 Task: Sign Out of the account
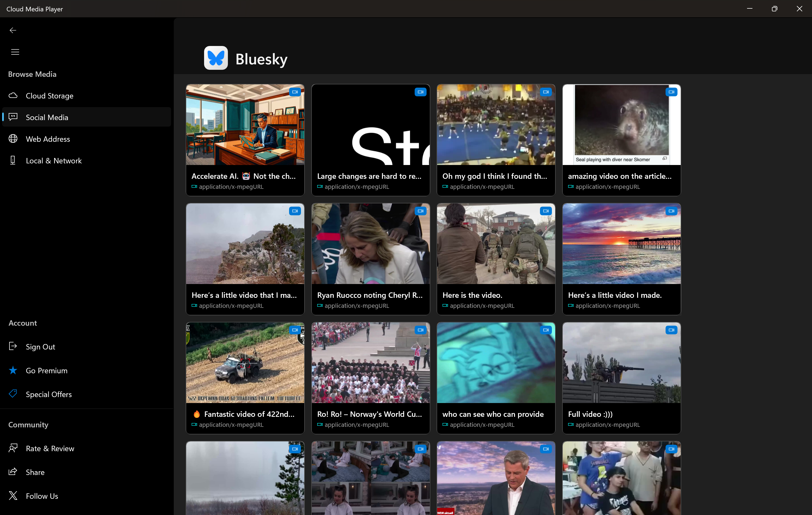pos(87,346)
